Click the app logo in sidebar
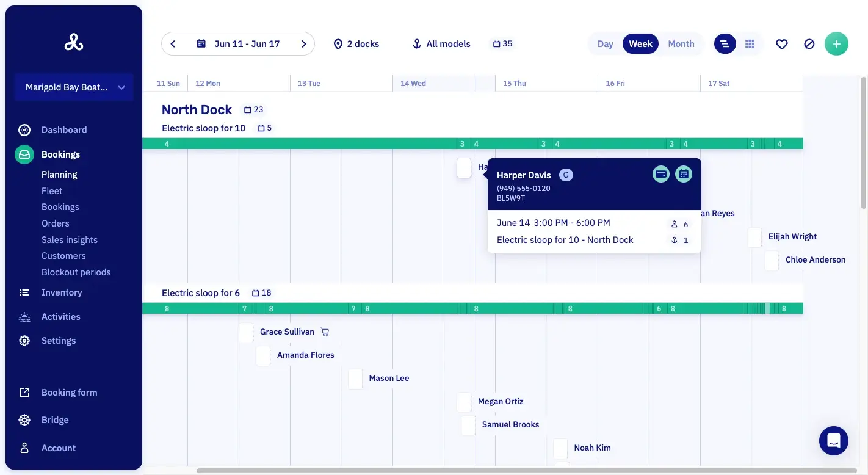 click(74, 42)
